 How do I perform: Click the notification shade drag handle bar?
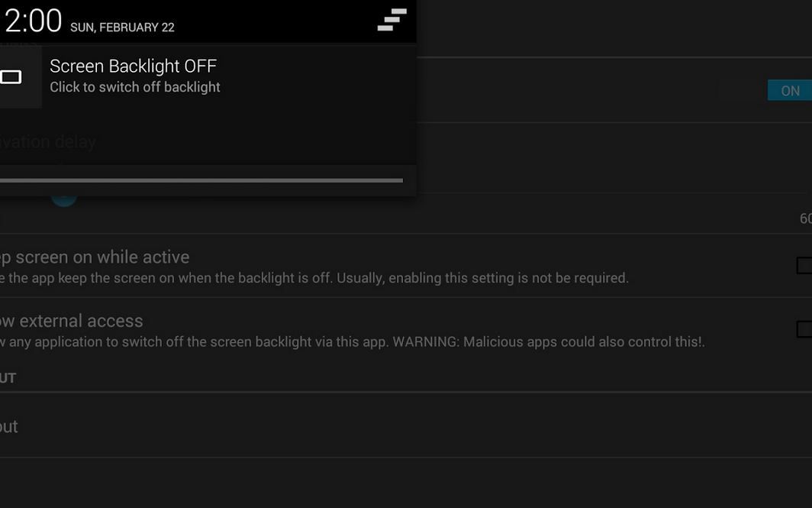(200, 180)
